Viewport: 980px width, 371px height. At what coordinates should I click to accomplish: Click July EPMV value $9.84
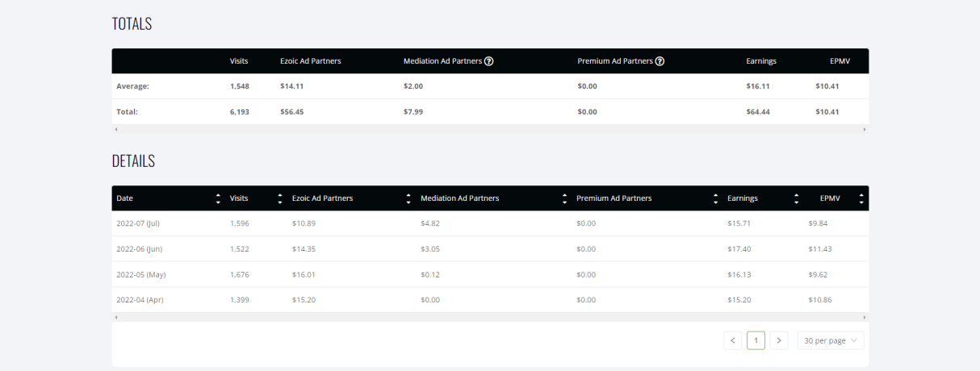[x=818, y=223]
